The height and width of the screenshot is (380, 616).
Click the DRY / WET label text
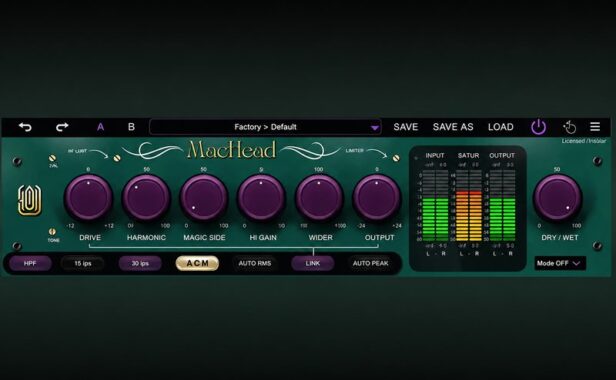[x=559, y=237]
